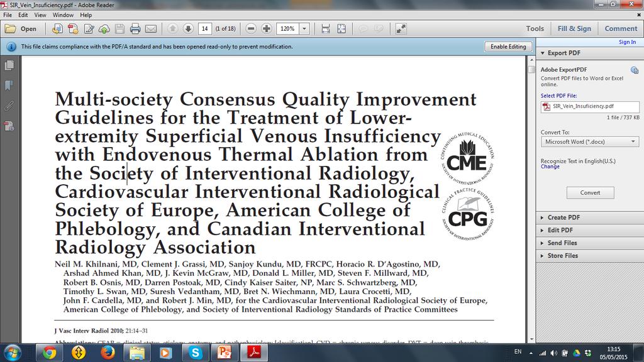
Task: Open the Windows Start menu
Action: (x=12, y=353)
